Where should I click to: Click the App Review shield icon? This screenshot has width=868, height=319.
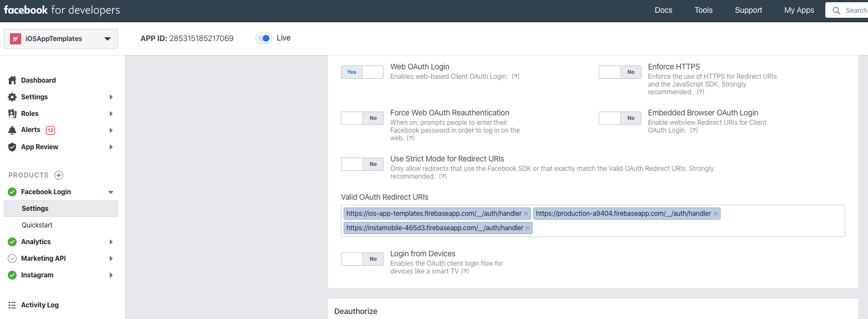pyautogui.click(x=12, y=147)
